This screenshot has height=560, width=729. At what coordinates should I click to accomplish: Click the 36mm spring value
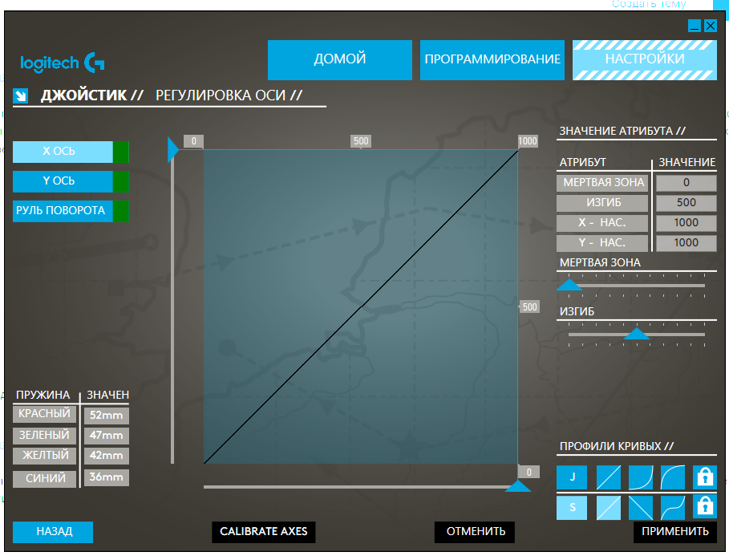click(x=107, y=477)
